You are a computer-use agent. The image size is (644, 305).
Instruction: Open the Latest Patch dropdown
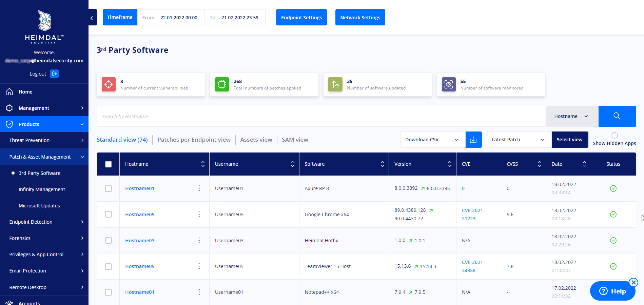[518, 140]
